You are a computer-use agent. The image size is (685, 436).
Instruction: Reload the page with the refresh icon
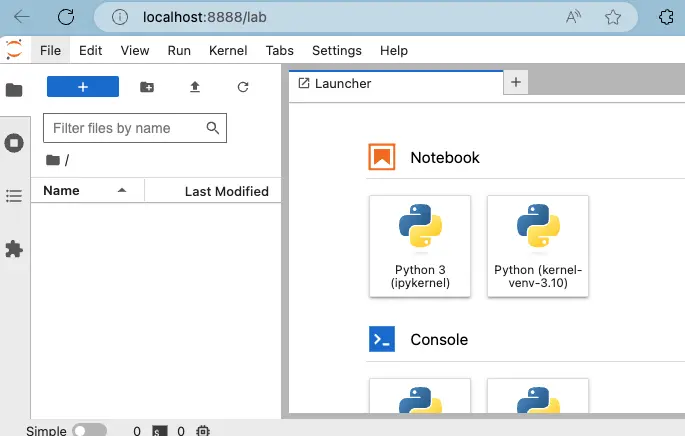(x=66, y=17)
